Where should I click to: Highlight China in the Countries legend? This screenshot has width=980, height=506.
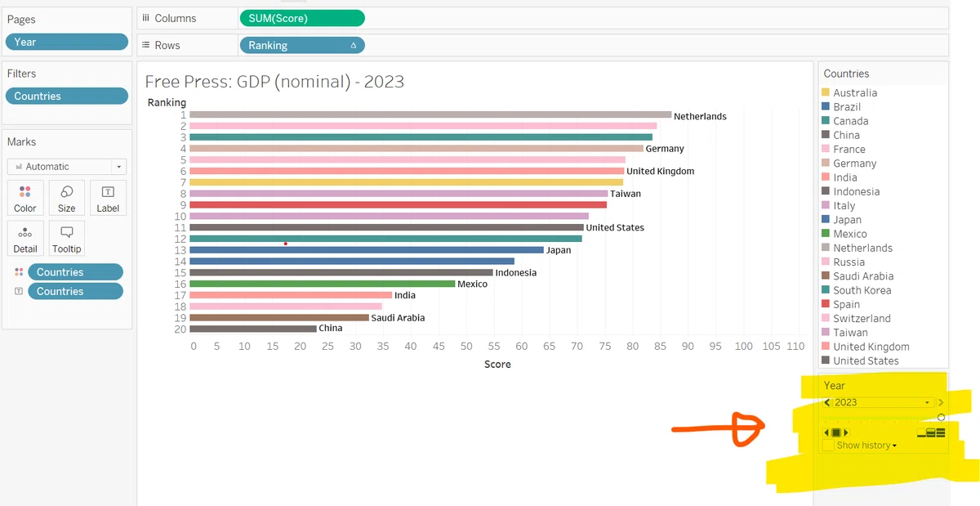(846, 135)
